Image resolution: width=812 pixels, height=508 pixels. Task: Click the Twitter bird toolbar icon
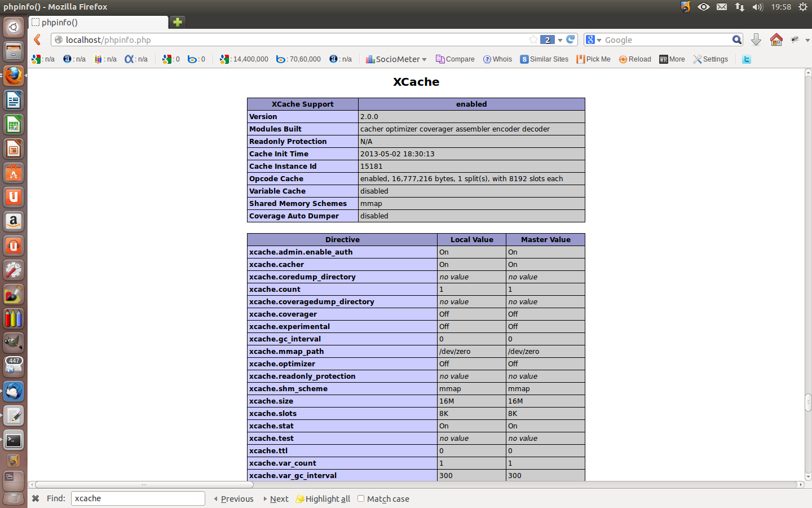(x=747, y=59)
